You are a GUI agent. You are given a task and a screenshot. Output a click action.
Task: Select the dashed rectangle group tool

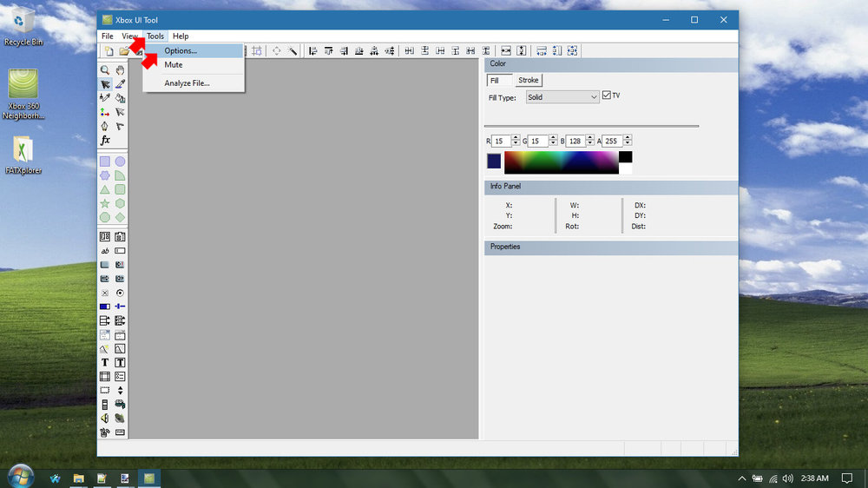105,390
